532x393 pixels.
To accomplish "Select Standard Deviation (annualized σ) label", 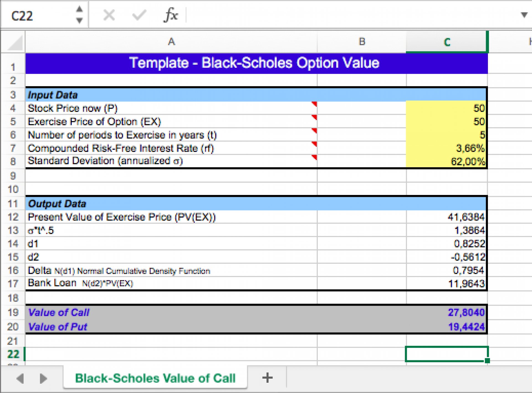I will (x=105, y=161).
